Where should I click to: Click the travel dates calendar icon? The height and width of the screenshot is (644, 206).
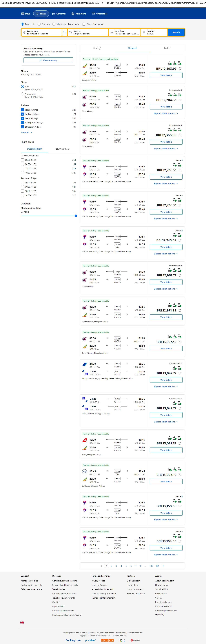coord(112,32)
